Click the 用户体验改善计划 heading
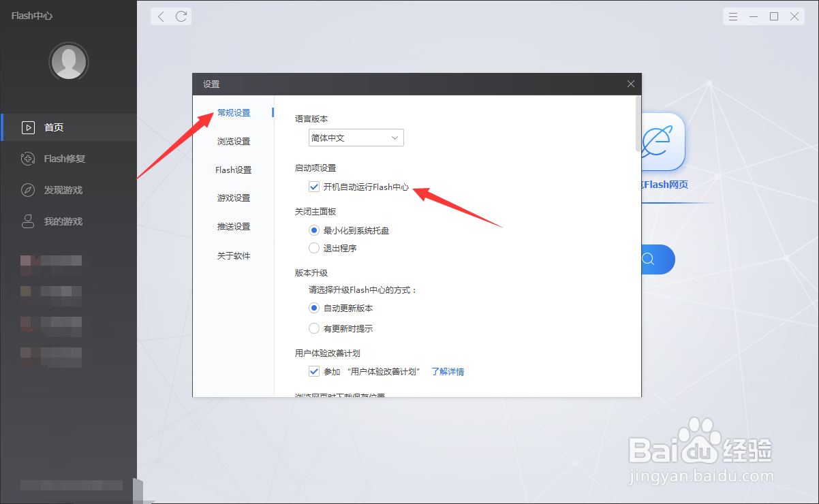This screenshot has height=504, width=819. pos(328,353)
